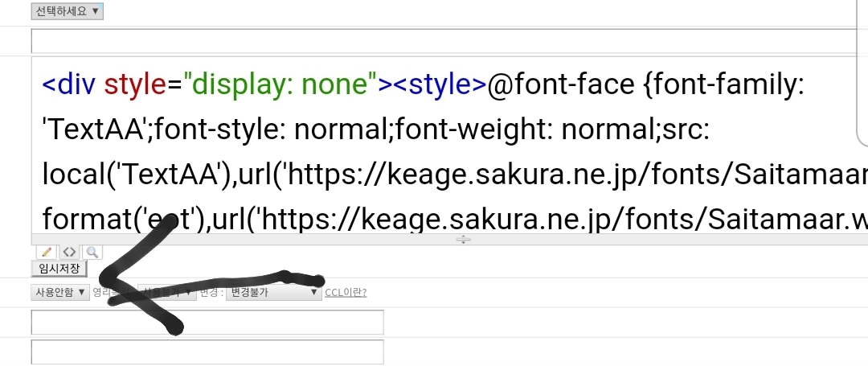Viewport: 868px width, 366px height.
Task: Open the 변경불가 dropdown
Action: [273, 292]
